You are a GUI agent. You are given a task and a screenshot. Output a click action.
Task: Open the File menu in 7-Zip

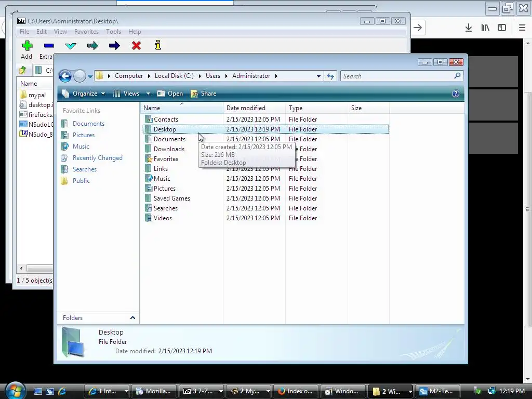point(24,32)
